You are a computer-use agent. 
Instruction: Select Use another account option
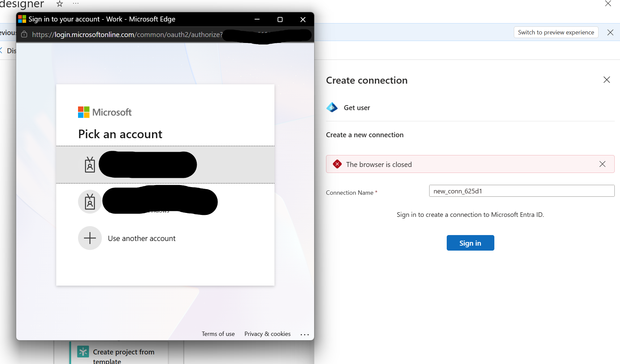[x=165, y=238]
